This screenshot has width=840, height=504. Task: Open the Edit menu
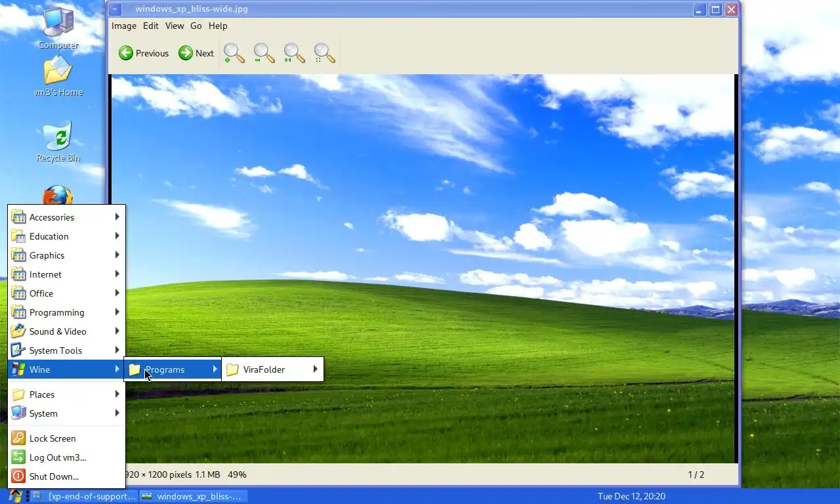click(151, 26)
